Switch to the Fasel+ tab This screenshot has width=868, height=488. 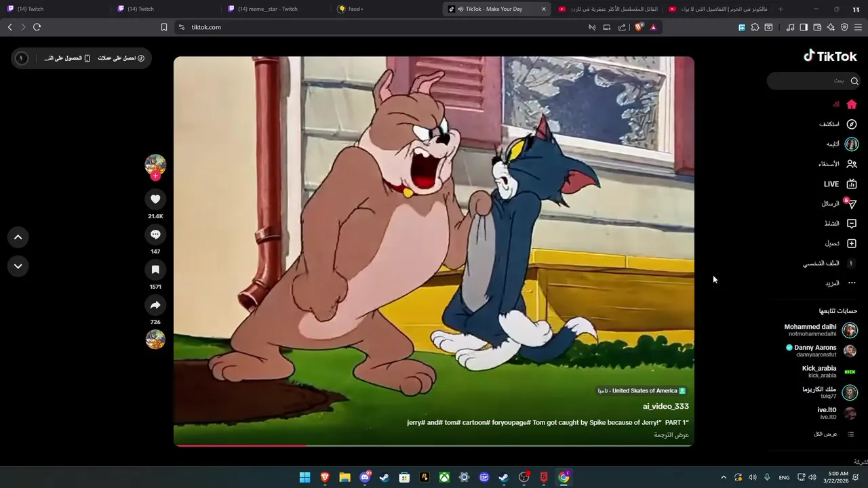[387, 9]
